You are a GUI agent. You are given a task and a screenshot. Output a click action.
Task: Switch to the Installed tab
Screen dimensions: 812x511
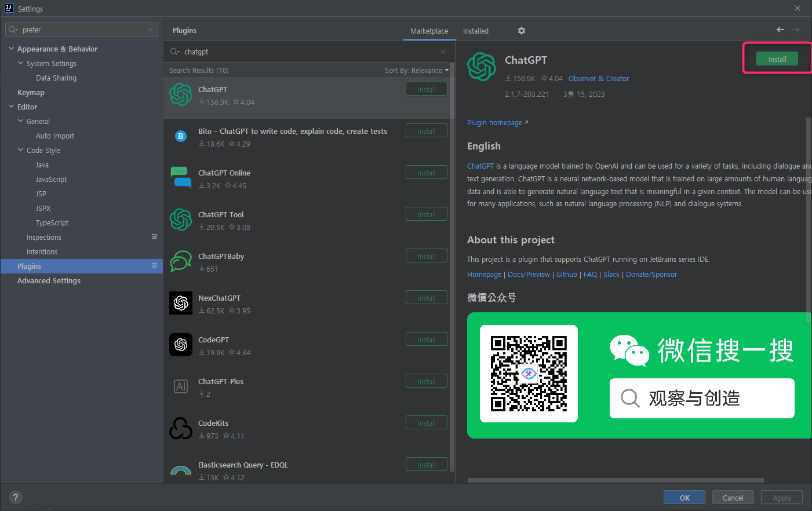click(x=475, y=31)
